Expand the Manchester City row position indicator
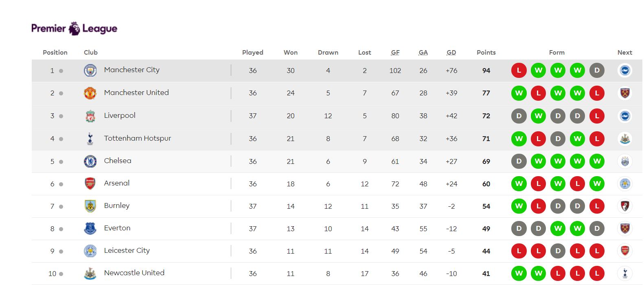Screen dimensions: 644x285 [61, 71]
